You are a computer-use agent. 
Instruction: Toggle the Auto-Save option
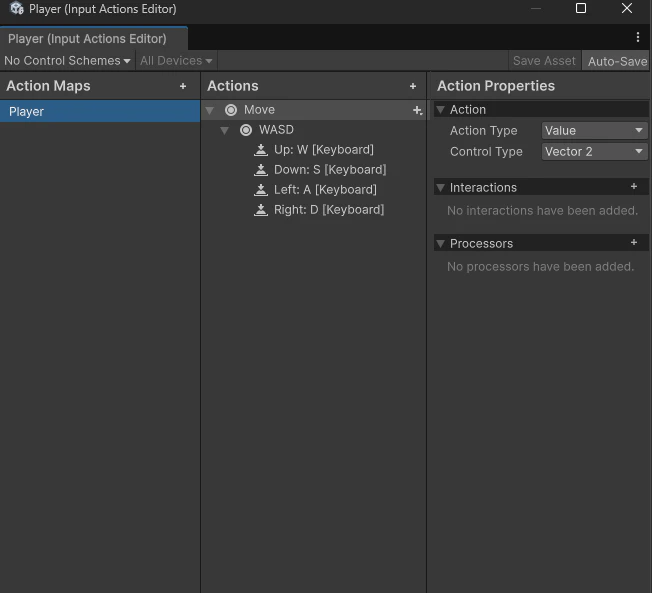click(x=616, y=61)
